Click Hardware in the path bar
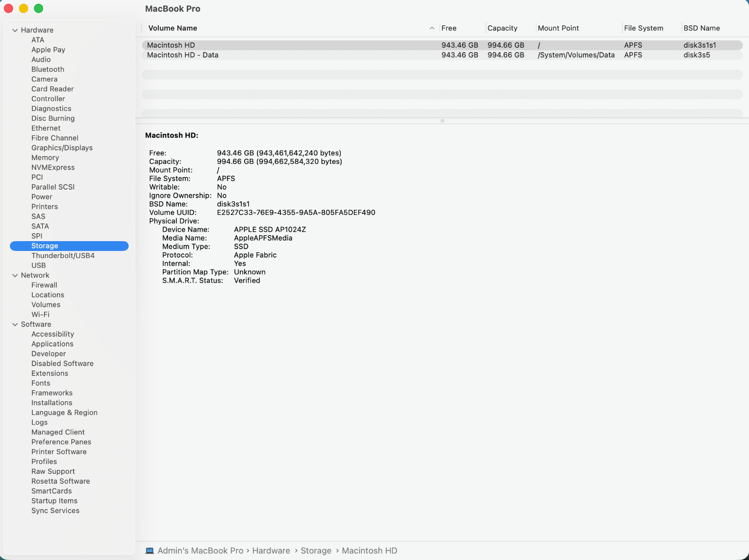The image size is (749, 560). point(271,551)
